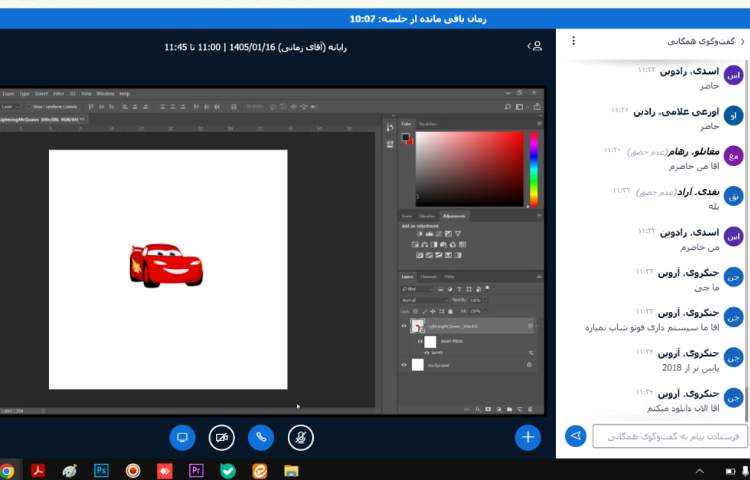Select the Background layer thumbnail

click(x=418, y=365)
